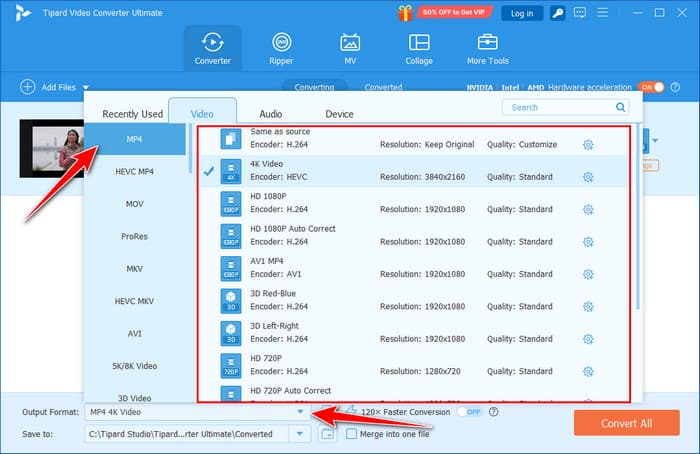Click the key registration icon
Image resolution: width=700 pixels, height=454 pixels.
558,13
